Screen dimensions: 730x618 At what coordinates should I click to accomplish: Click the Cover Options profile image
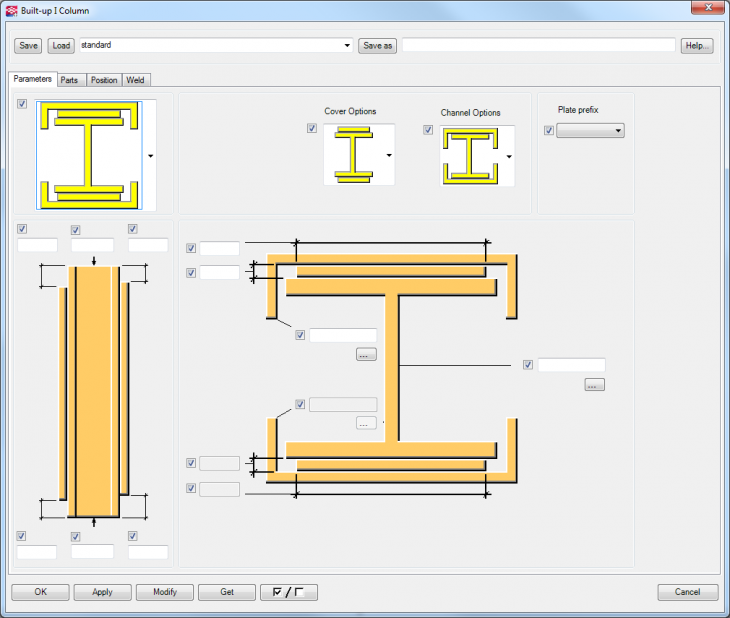(353, 155)
